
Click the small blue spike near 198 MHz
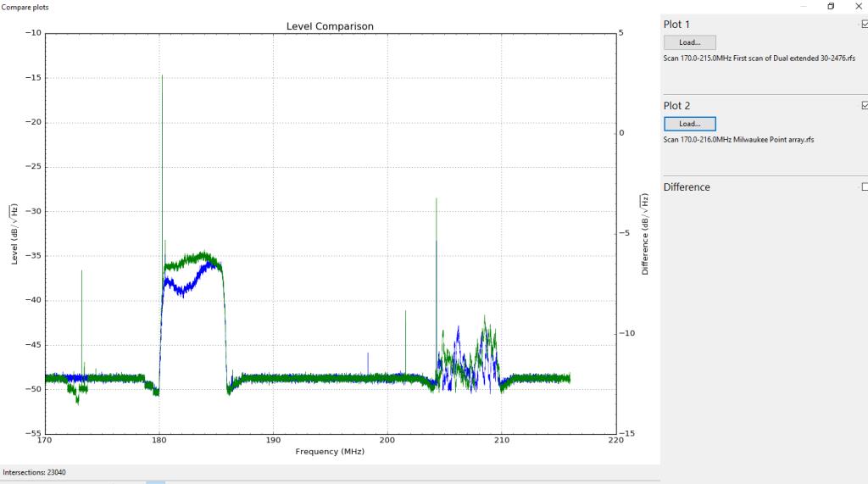tap(368, 356)
